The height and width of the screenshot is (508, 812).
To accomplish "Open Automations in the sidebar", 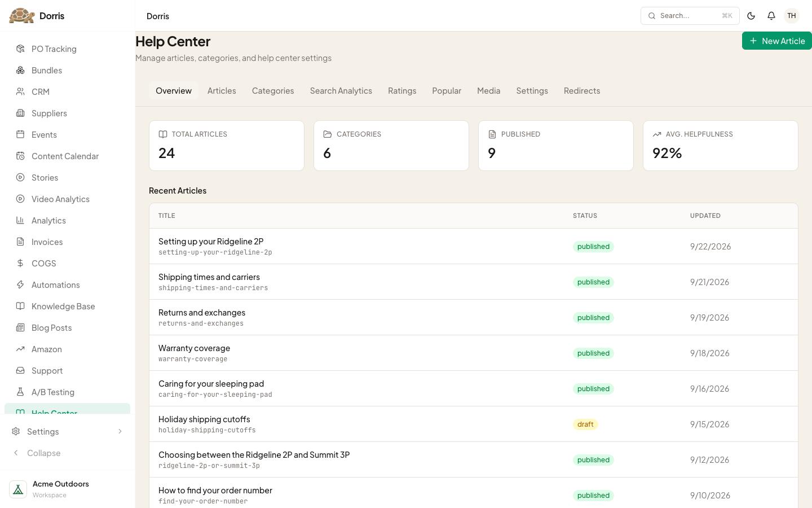I will 67,284.
